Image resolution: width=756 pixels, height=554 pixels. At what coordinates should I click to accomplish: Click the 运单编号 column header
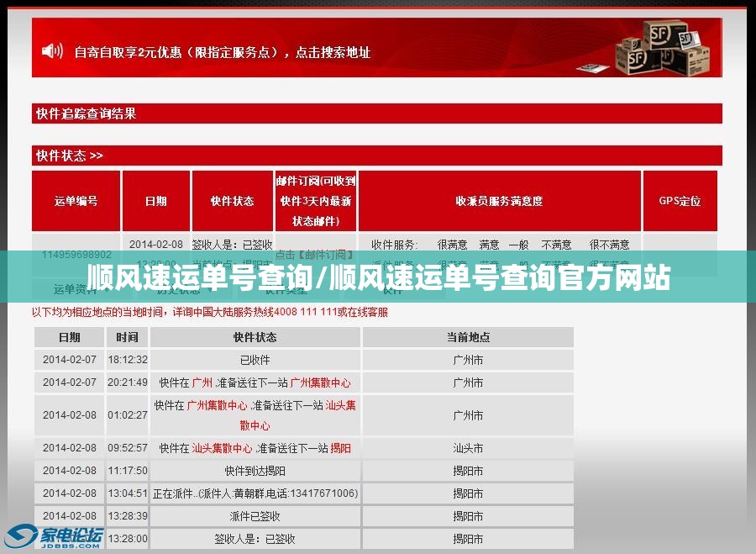tap(76, 201)
